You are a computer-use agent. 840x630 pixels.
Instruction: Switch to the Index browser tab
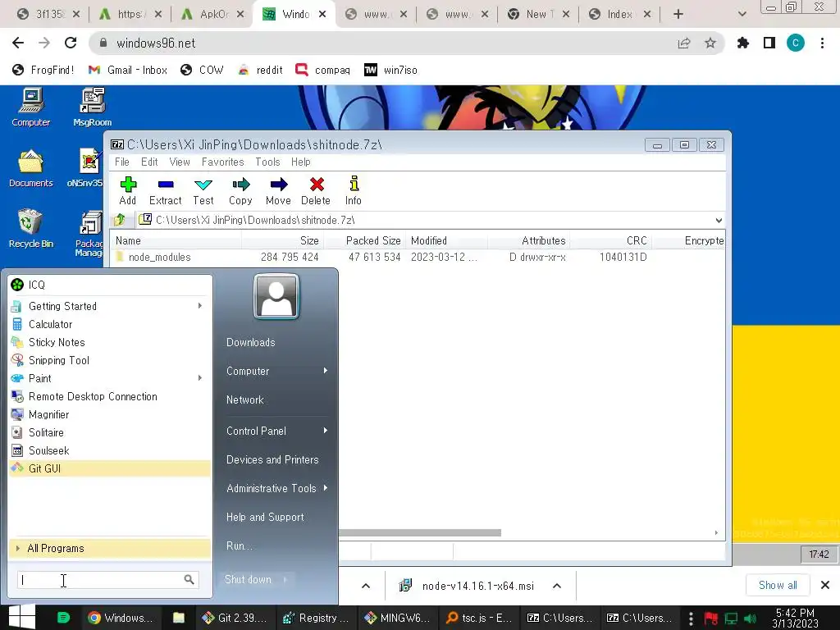(619, 14)
